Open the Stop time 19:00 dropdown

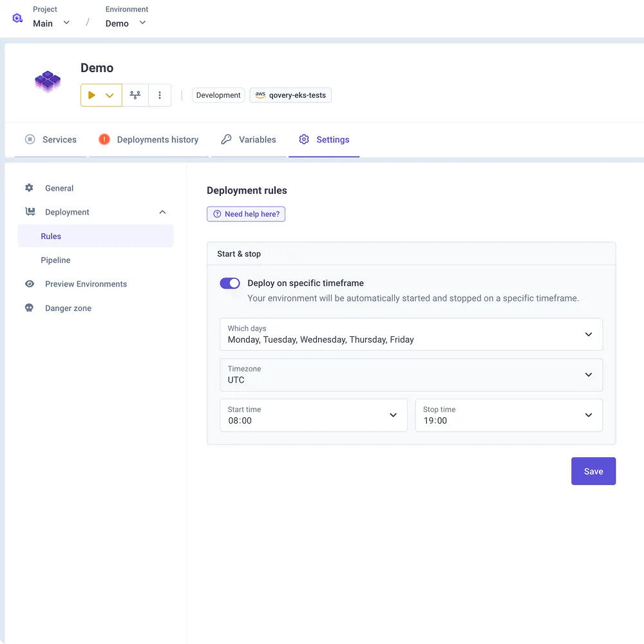click(509, 415)
